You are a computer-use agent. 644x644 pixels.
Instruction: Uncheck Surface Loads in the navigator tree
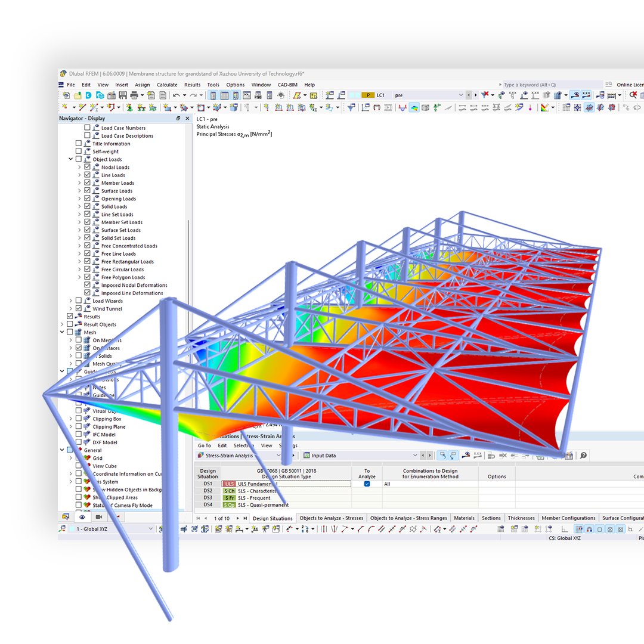coord(86,190)
